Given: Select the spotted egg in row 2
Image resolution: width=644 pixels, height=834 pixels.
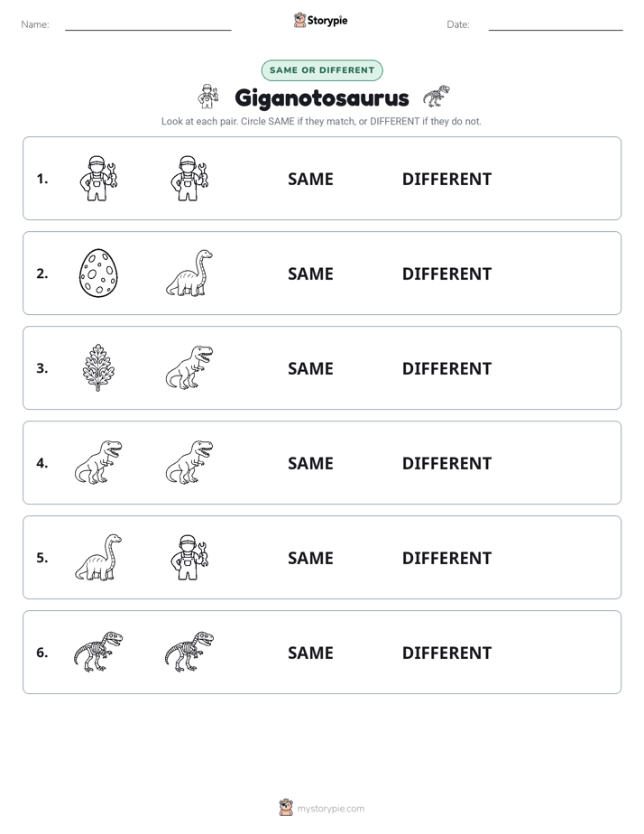Looking at the screenshot, I should click(x=98, y=273).
